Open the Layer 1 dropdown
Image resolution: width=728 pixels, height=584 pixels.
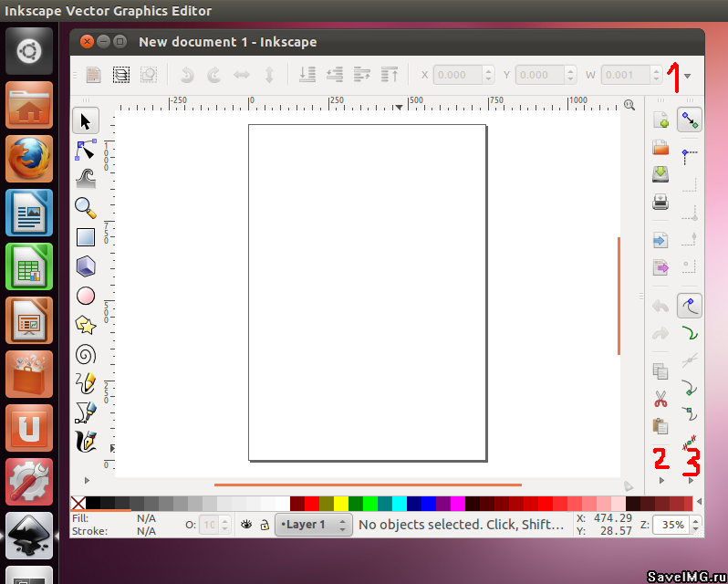pyautogui.click(x=314, y=525)
